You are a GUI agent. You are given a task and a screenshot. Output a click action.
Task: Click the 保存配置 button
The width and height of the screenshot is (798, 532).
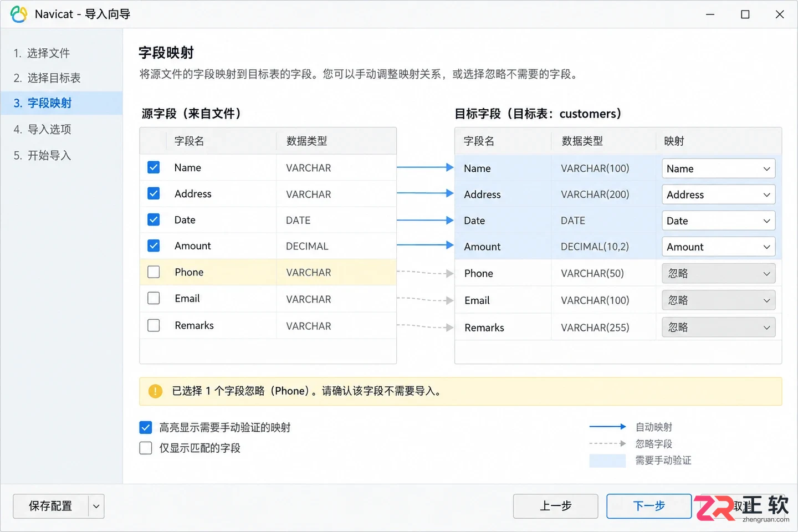50,507
